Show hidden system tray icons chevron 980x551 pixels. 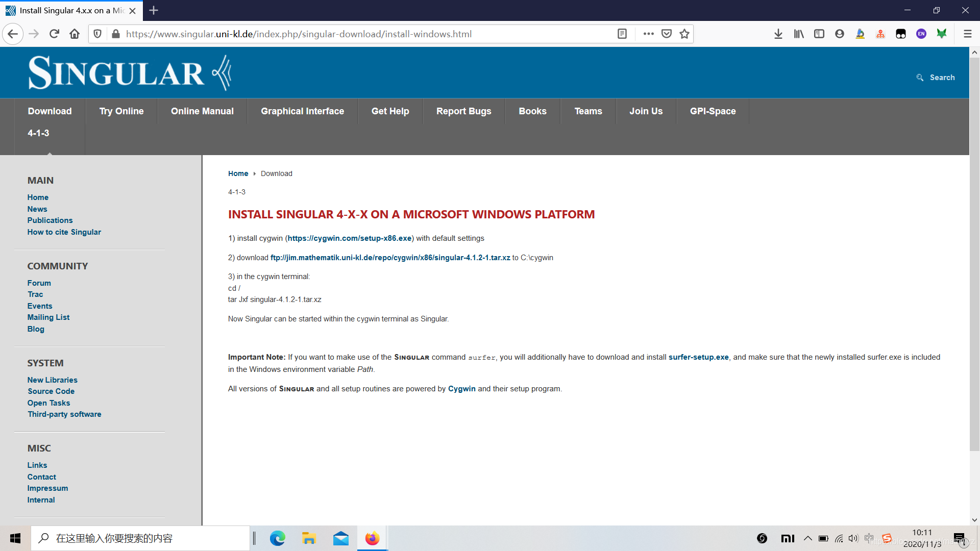click(x=807, y=538)
